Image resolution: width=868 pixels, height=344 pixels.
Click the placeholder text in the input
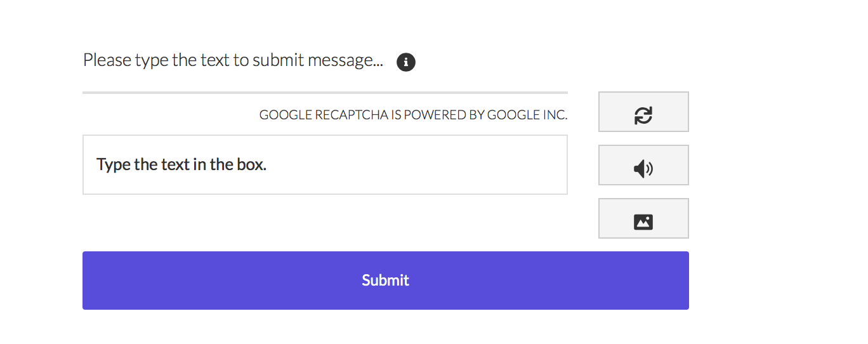181,165
